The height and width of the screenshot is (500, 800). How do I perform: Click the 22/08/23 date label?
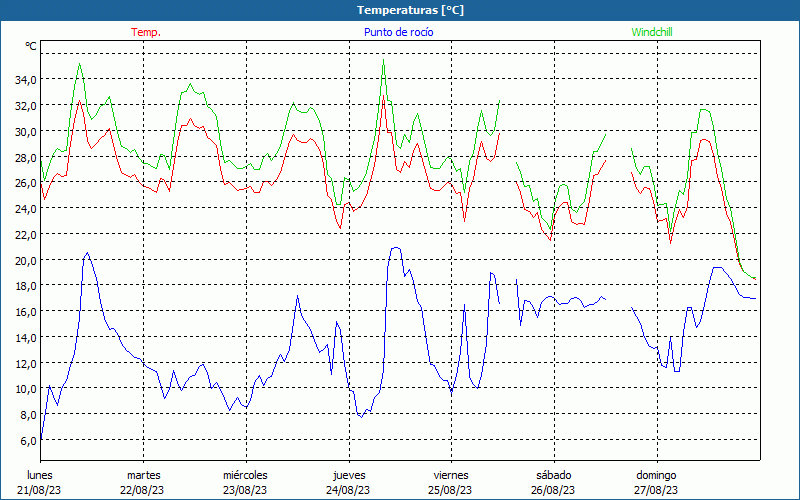(142, 490)
